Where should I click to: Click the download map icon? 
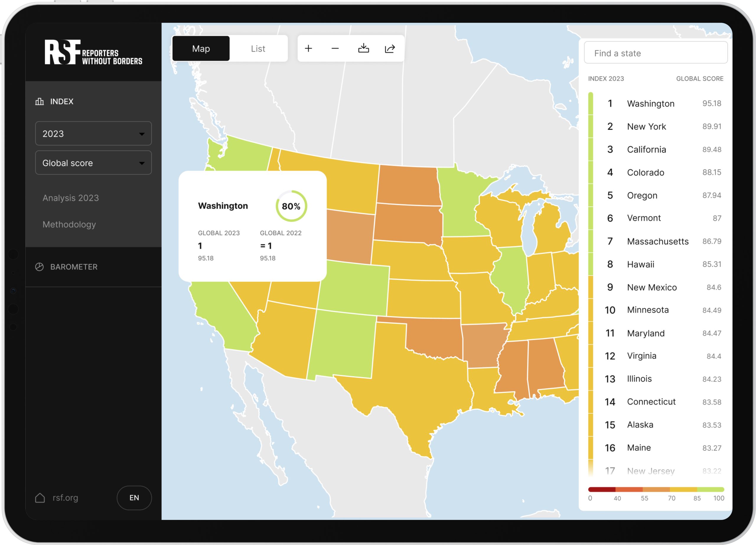tap(363, 49)
